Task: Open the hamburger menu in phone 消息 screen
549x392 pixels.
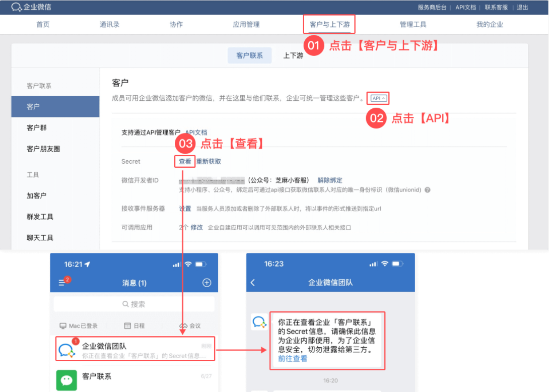Action: click(x=61, y=283)
